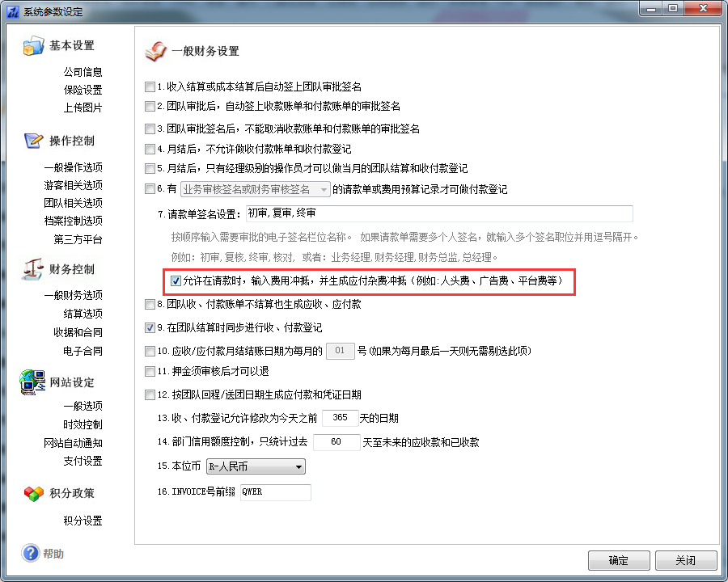Open 结算选项 in the sidebar
Image resolution: width=728 pixels, height=582 pixels.
pos(83,314)
